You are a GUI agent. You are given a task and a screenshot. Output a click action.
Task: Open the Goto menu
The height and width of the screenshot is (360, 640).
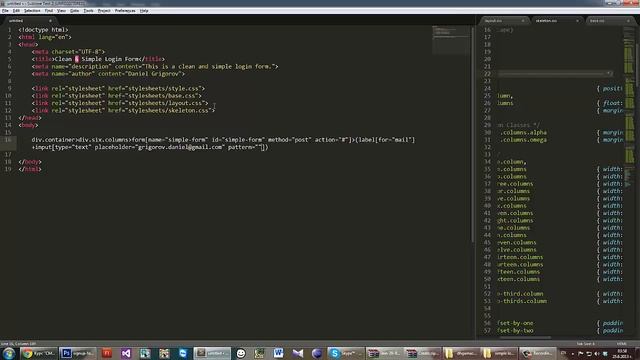74,11
